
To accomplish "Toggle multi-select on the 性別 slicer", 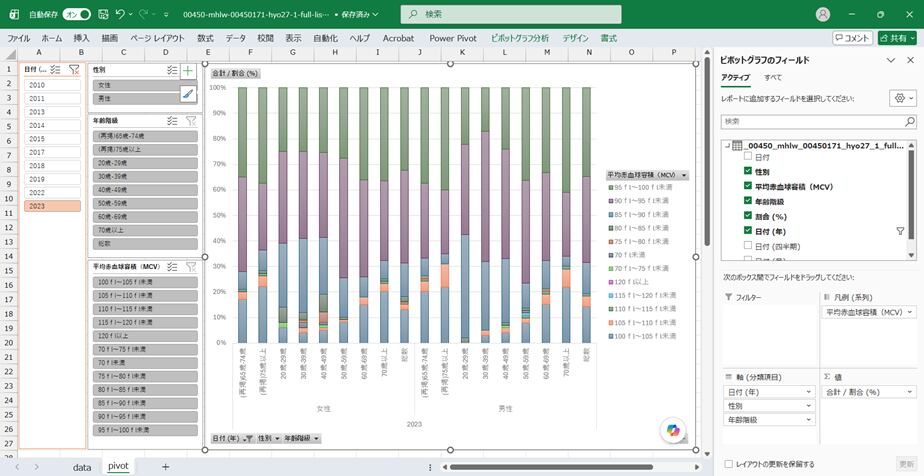I will point(172,70).
